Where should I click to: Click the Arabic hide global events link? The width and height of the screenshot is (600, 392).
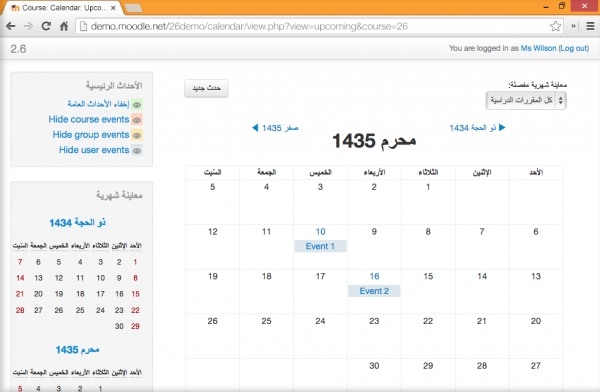tap(98, 104)
